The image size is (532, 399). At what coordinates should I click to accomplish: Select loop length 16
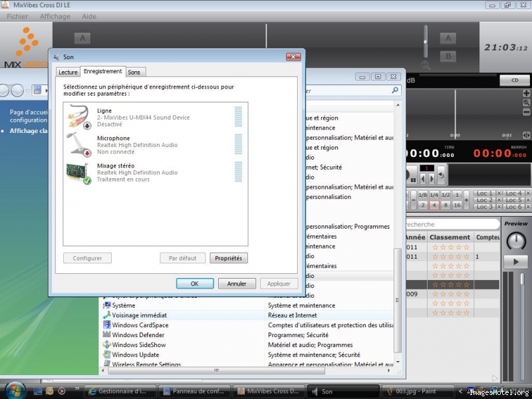click(x=458, y=205)
